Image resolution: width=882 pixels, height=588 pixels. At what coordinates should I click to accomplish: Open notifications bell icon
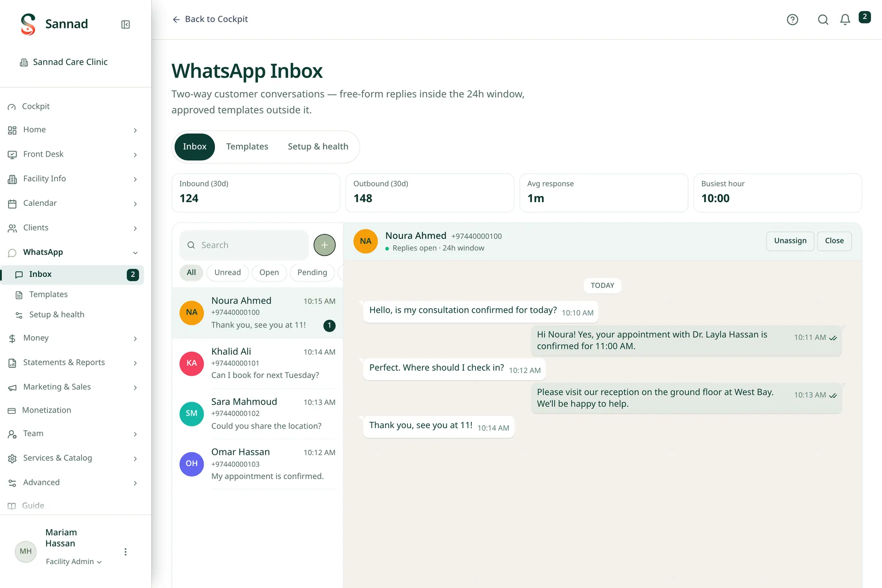[x=845, y=19]
